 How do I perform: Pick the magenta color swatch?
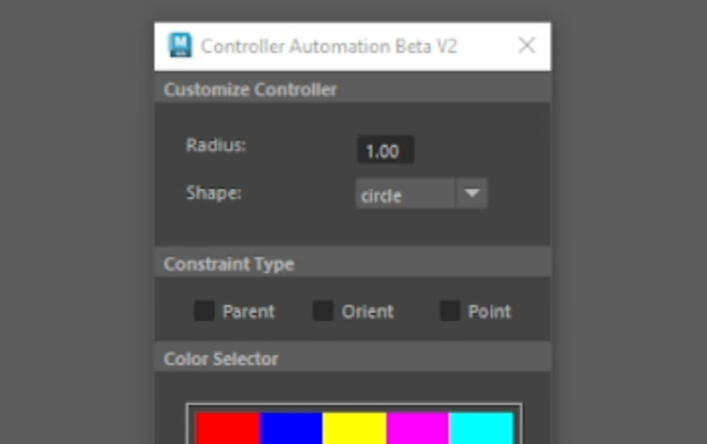[x=417, y=427]
